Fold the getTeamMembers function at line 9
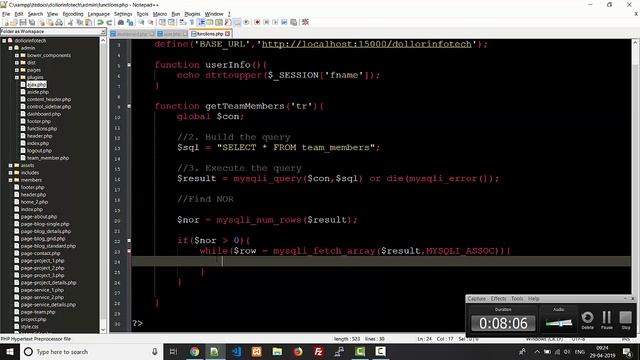 pos(129,106)
